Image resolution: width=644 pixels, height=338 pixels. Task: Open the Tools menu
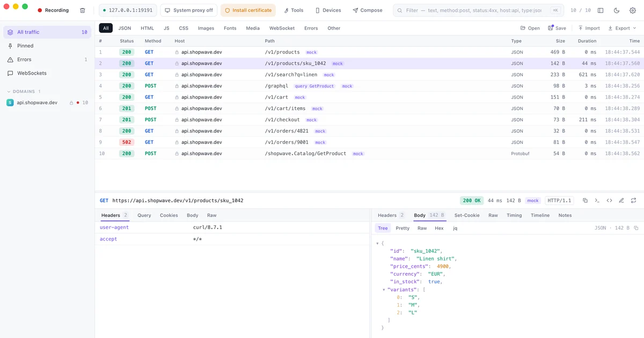(x=294, y=10)
